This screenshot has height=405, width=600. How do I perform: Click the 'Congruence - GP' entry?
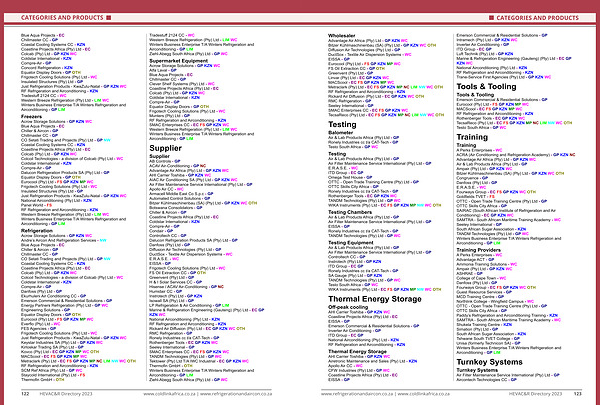(x=472, y=178)
